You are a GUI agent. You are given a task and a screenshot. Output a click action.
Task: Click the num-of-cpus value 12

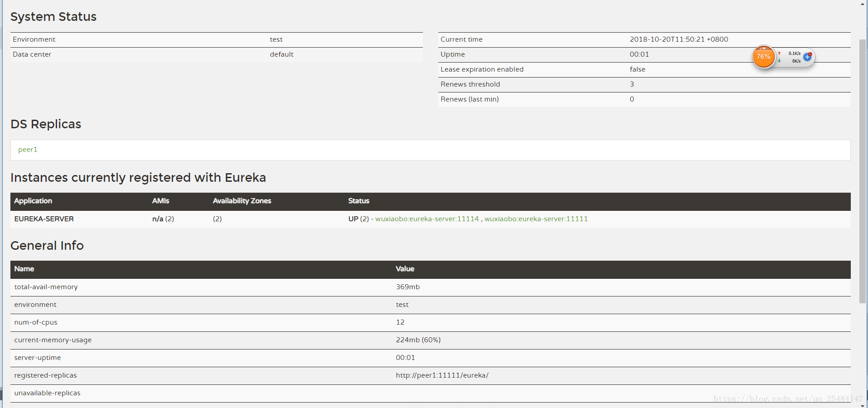[x=400, y=322]
